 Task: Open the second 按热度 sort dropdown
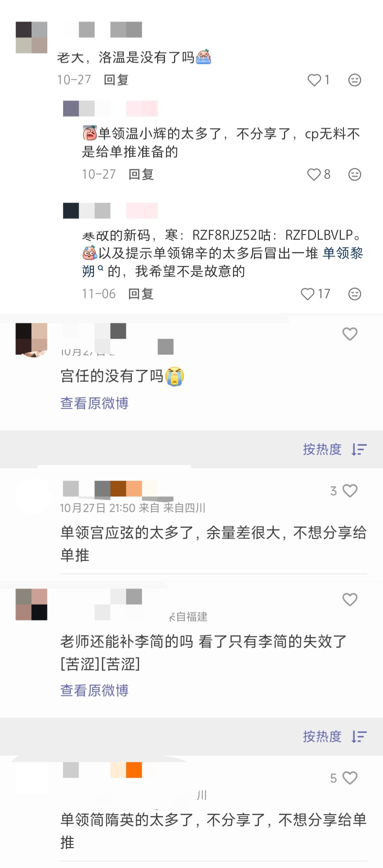point(335,737)
